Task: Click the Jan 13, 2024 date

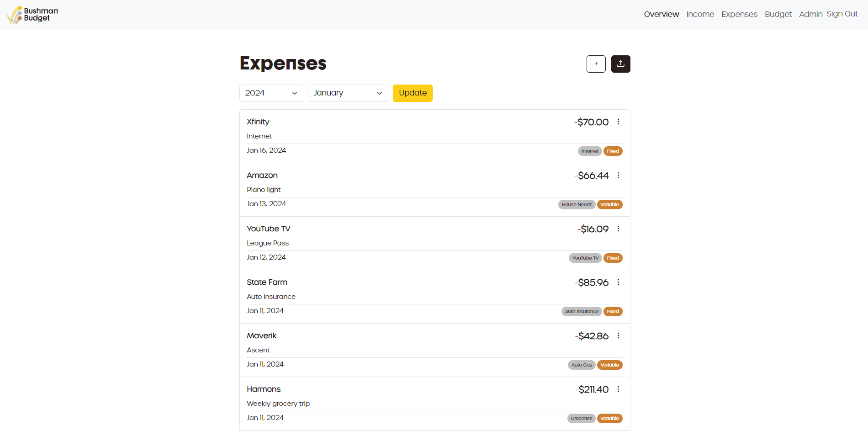Action: pyautogui.click(x=266, y=204)
